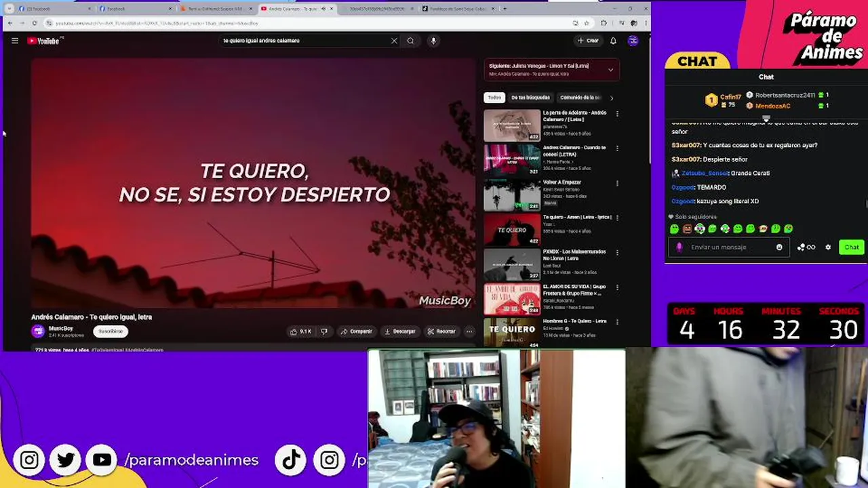Click the Descargar download button
Screen dimensions: 868x488
[399, 331]
